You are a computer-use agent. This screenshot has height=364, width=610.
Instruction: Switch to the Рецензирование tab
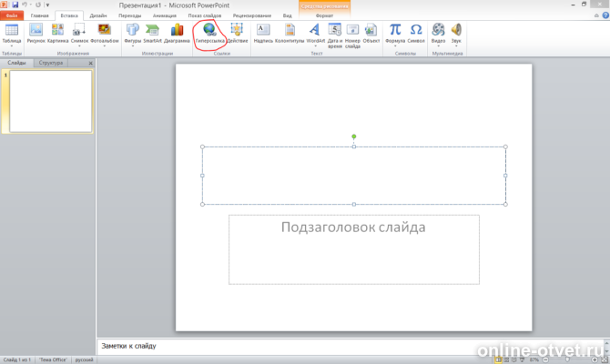click(x=252, y=15)
